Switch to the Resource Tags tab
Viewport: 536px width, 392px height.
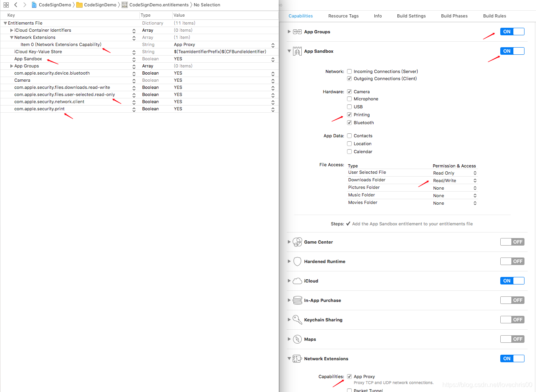[343, 16]
